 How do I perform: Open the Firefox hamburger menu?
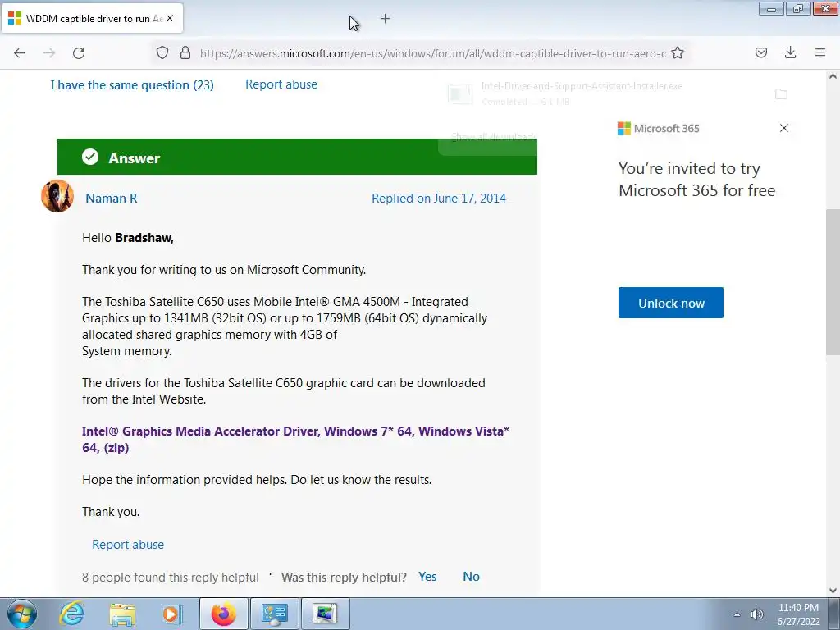pos(820,52)
